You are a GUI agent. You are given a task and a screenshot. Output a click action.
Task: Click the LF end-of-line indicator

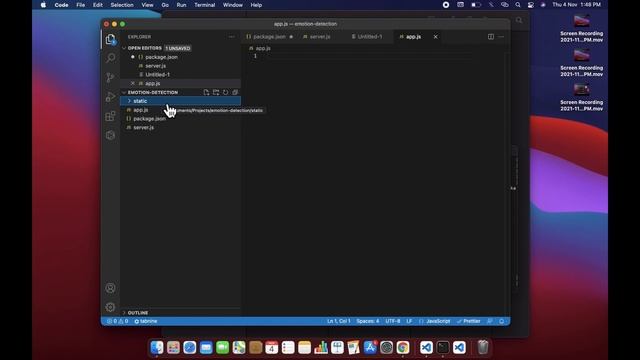(x=409, y=321)
